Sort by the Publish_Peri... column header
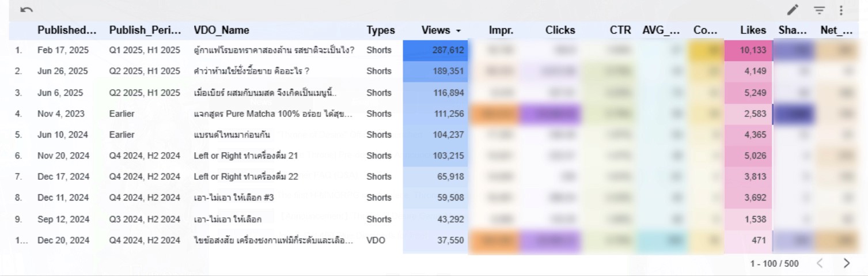 coord(145,30)
